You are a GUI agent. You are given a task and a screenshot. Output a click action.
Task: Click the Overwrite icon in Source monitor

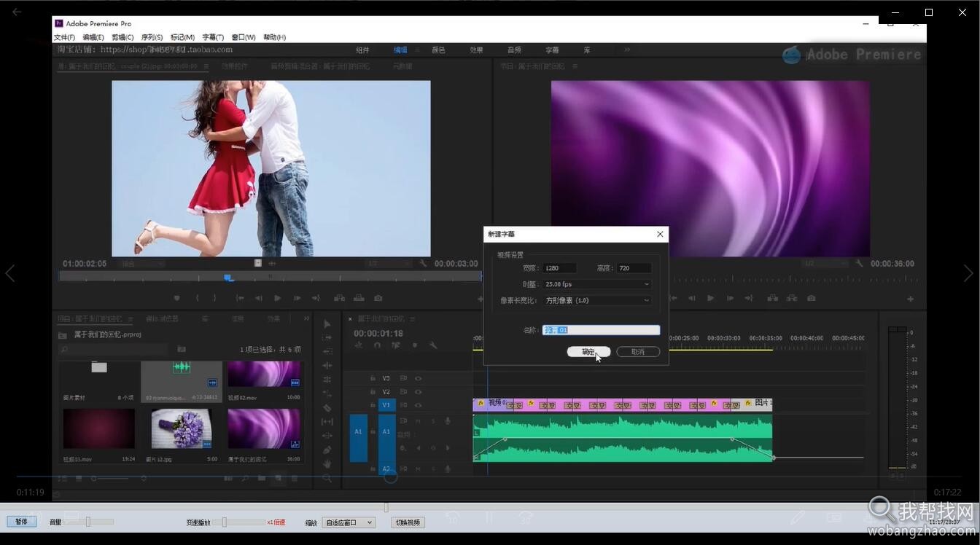tap(359, 298)
